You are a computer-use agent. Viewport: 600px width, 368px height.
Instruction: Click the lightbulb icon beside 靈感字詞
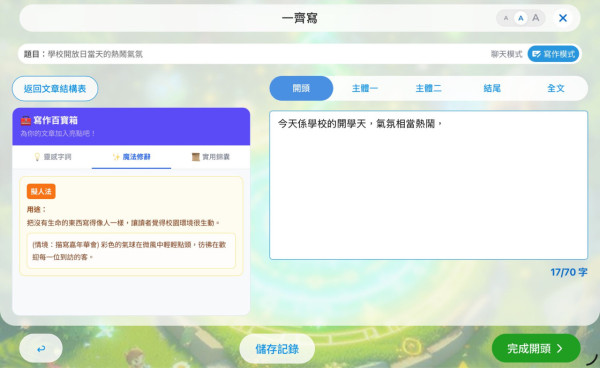[37, 157]
